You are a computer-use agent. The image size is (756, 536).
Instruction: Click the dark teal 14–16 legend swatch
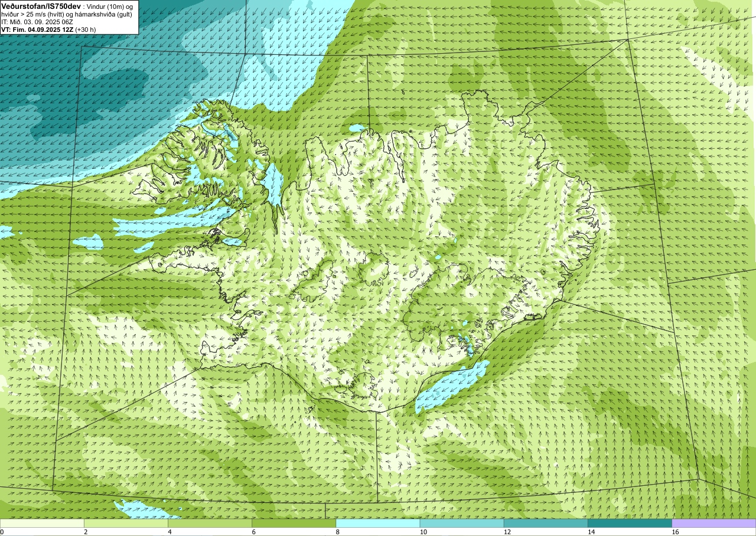coord(630,523)
